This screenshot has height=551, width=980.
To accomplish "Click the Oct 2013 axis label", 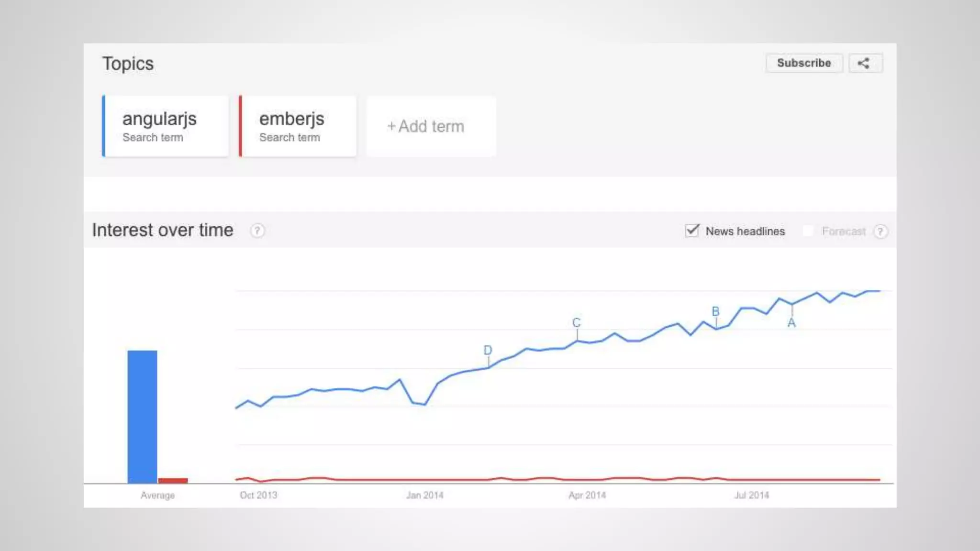I will (258, 496).
